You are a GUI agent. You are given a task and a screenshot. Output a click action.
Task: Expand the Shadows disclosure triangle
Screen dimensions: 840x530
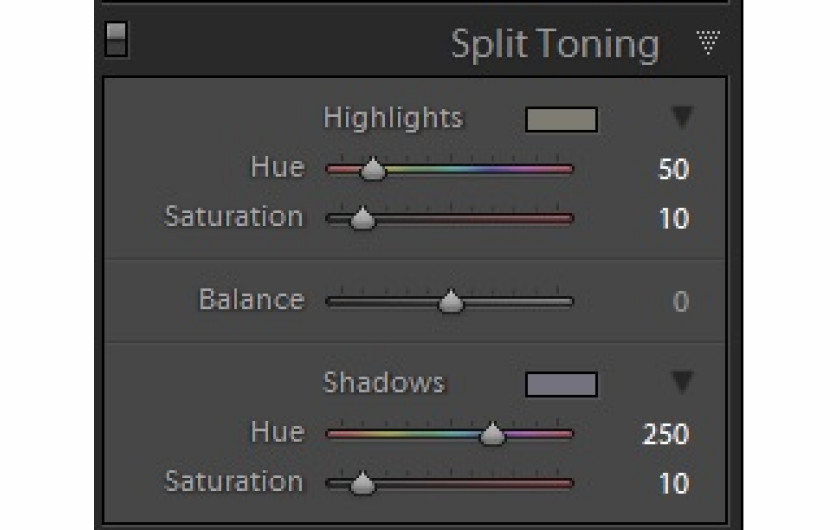click(682, 383)
